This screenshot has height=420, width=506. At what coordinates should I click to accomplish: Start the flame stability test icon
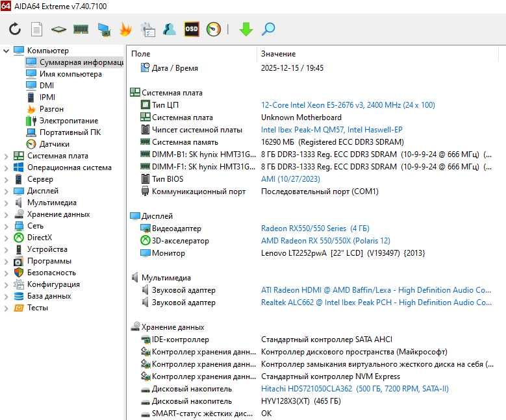point(125,29)
